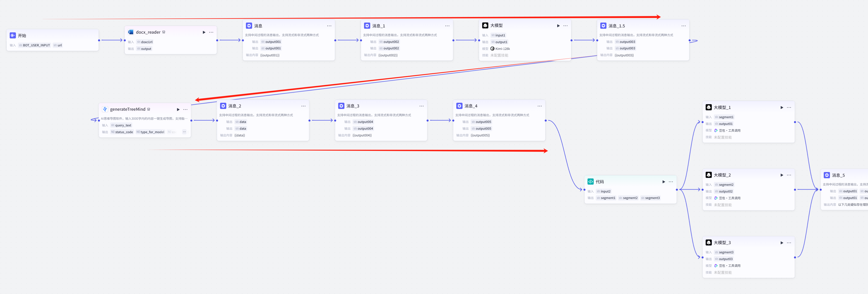Image resolution: width=868 pixels, height=294 pixels.
Task: Click the Kimi-128k model label
Action: tap(502, 49)
